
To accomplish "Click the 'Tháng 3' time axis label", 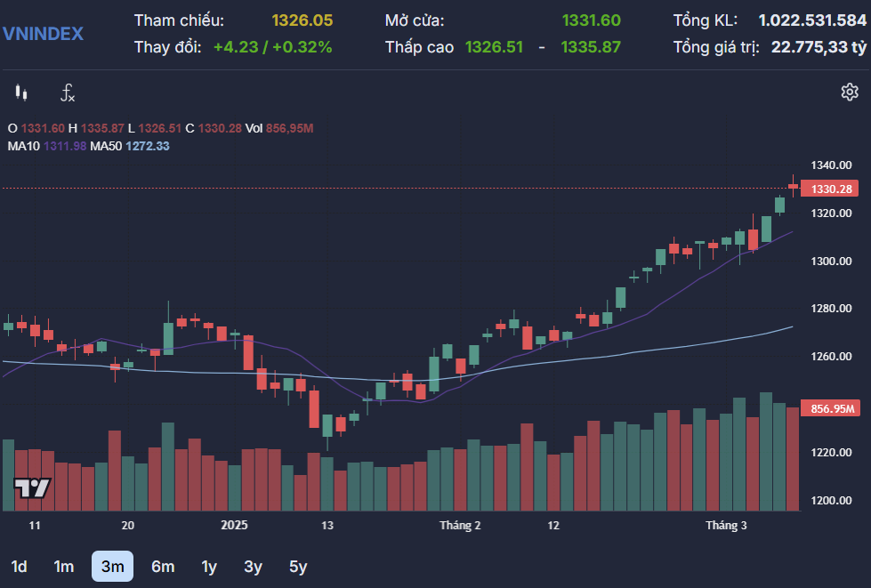I will click(726, 526).
